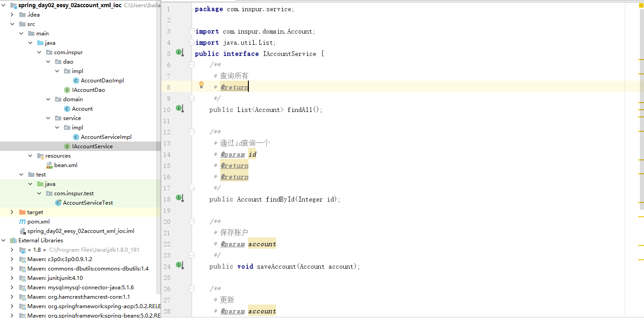Click the resources folder icon
This screenshot has height=318, width=644.
pos(40,156)
